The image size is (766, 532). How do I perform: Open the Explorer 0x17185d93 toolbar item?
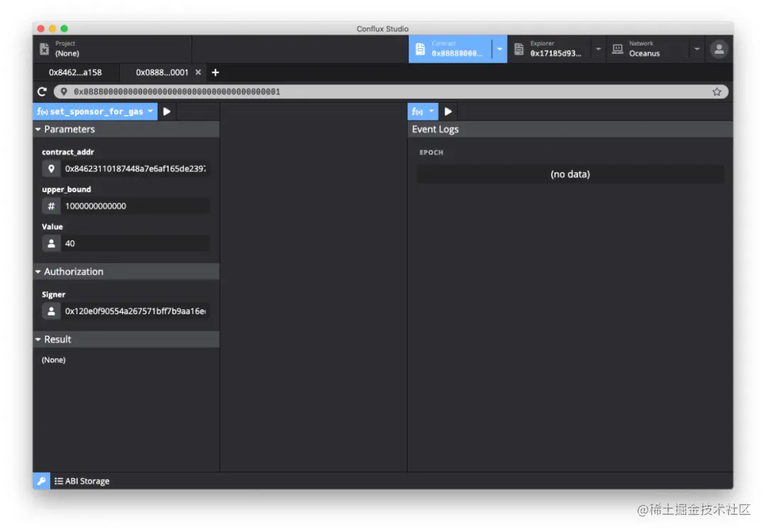pos(550,49)
